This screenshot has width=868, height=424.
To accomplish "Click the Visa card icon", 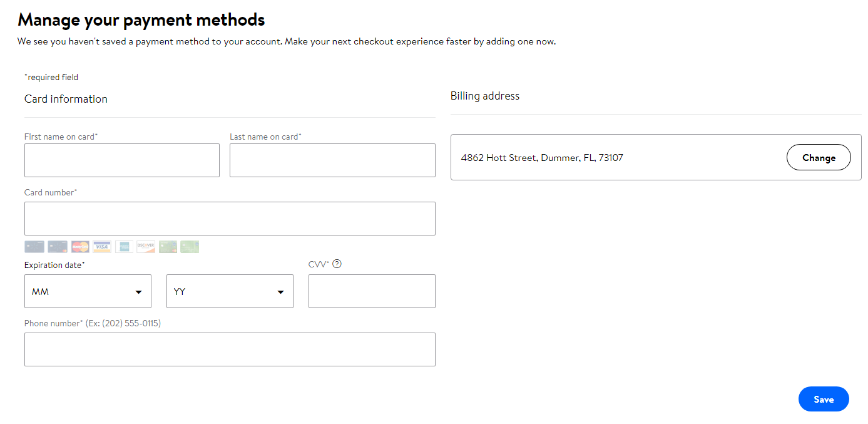I will 102,247.
